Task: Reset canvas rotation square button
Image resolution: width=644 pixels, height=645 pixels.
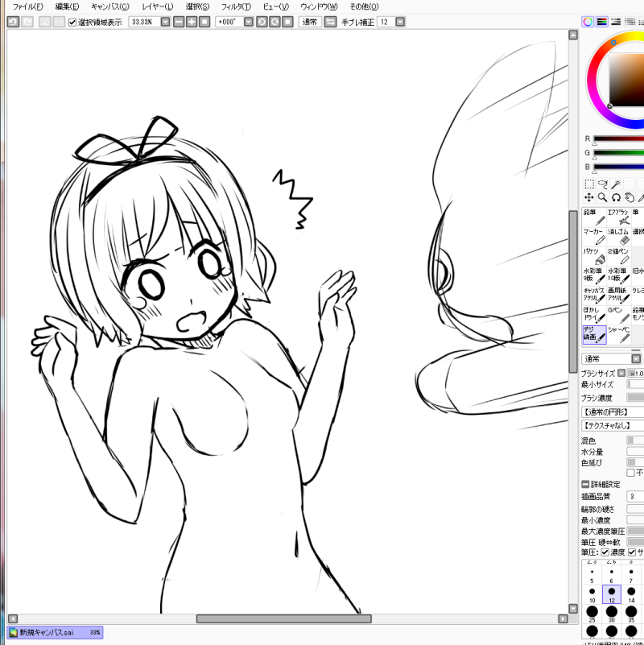Action: [x=288, y=22]
